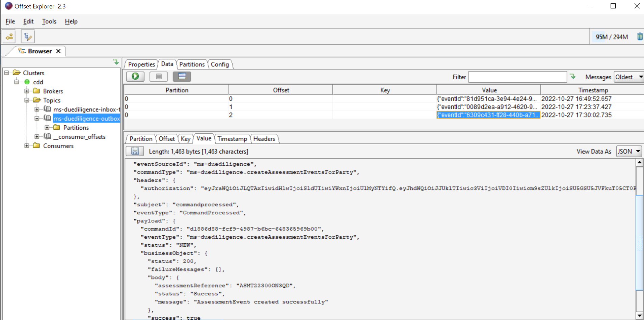Switch to the Partitions tab
Image resolution: width=644 pixels, height=320 pixels.
tap(192, 64)
